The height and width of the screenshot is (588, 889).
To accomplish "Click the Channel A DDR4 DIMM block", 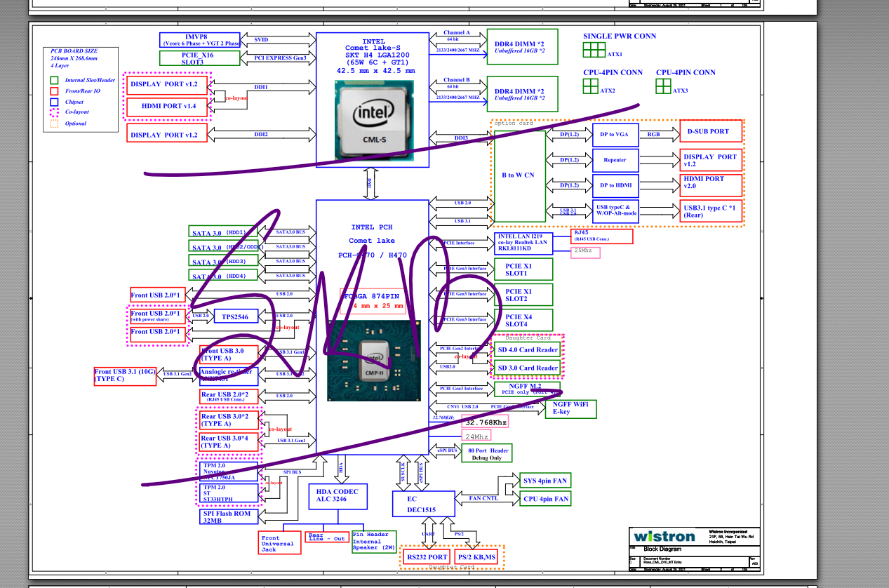I will [522, 46].
